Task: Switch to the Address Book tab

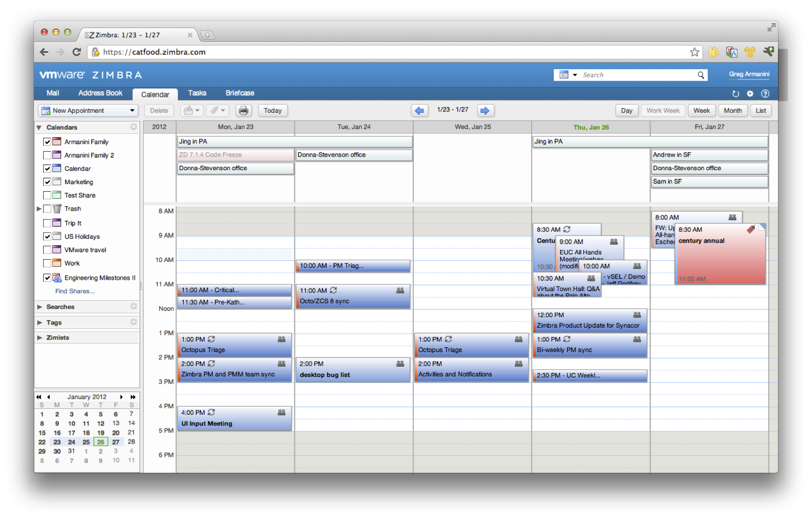Action: pos(100,93)
